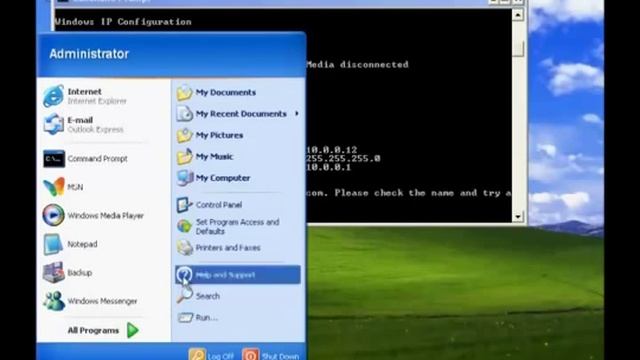This screenshot has height=360, width=640.
Task: Click the My Computer label
Action: tap(223, 178)
